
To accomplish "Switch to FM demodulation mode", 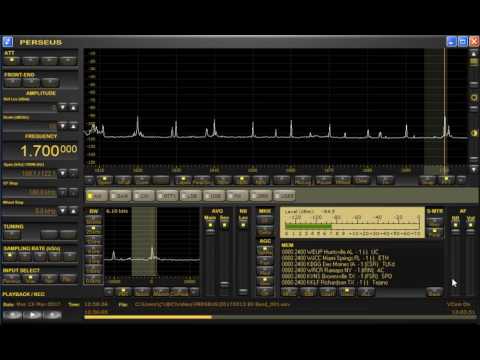I will point(237,196).
